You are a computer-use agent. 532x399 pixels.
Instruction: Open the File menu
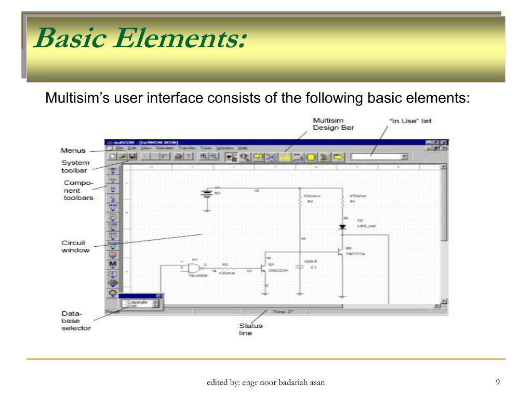tap(120, 148)
